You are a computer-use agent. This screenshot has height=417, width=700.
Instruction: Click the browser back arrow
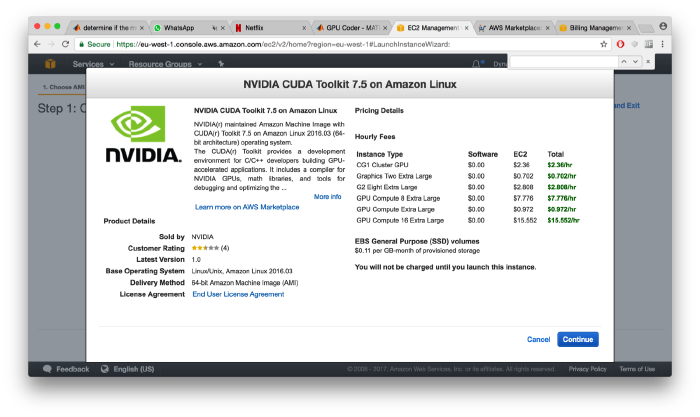(37, 44)
